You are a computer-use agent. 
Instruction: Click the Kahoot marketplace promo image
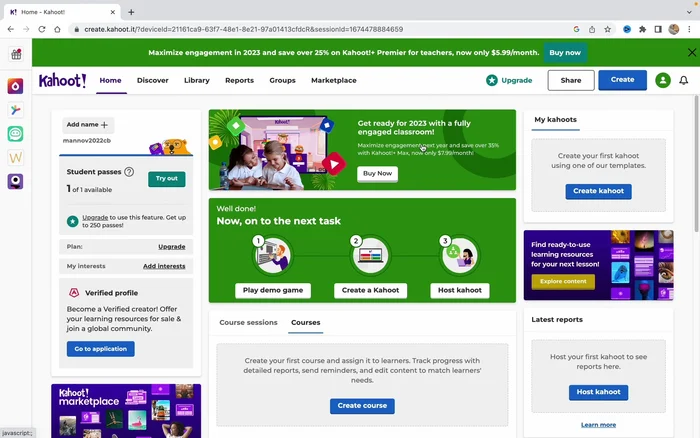(126, 410)
